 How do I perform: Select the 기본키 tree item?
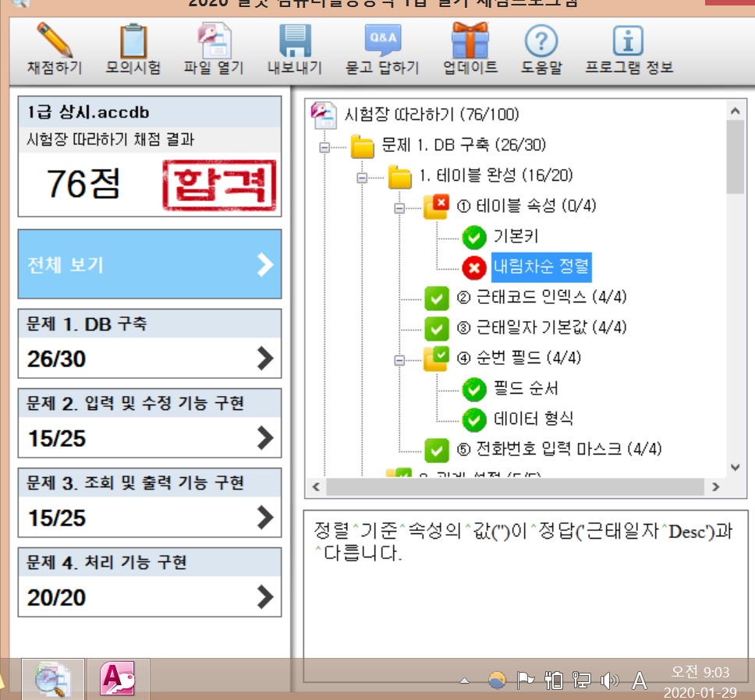[x=515, y=237]
